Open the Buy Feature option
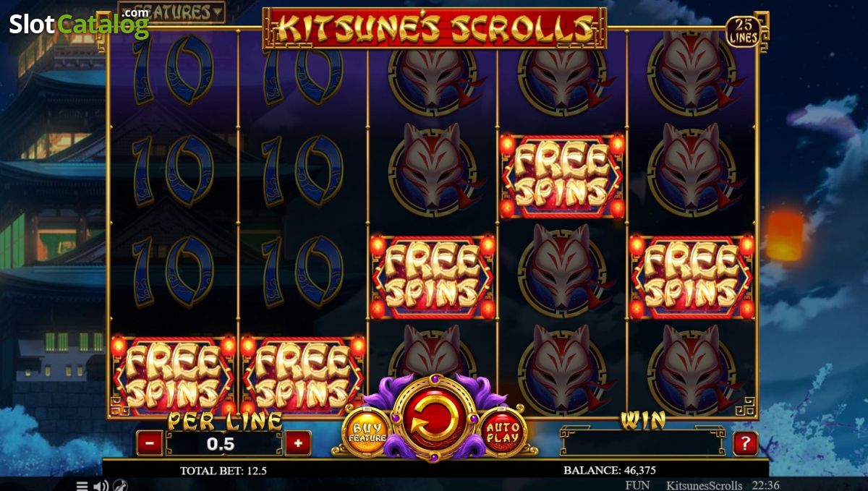The height and width of the screenshot is (491, 868). (367, 432)
